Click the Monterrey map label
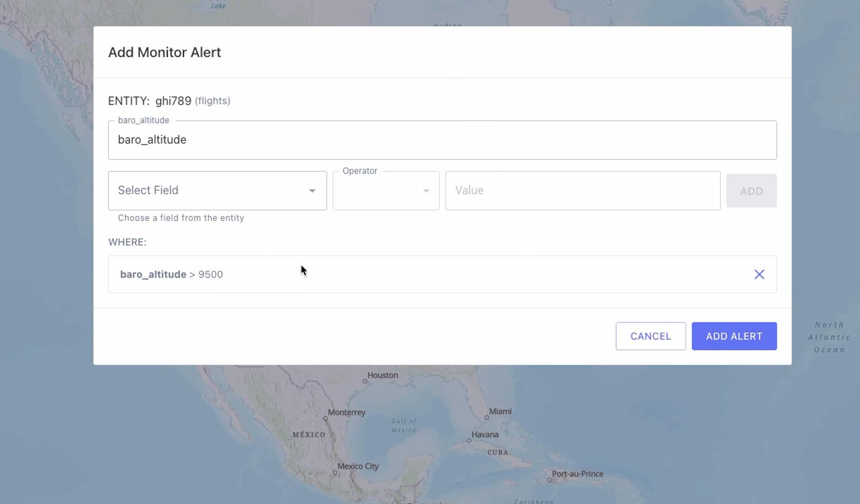Viewport: 860px width, 504px height. pos(346,412)
